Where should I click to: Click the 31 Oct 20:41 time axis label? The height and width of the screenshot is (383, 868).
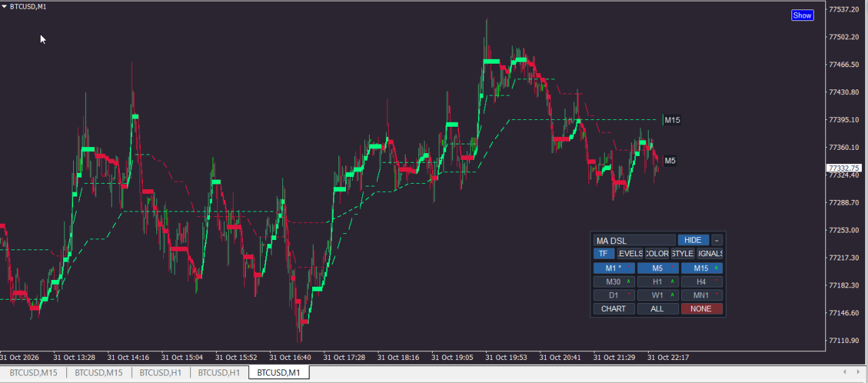click(561, 357)
